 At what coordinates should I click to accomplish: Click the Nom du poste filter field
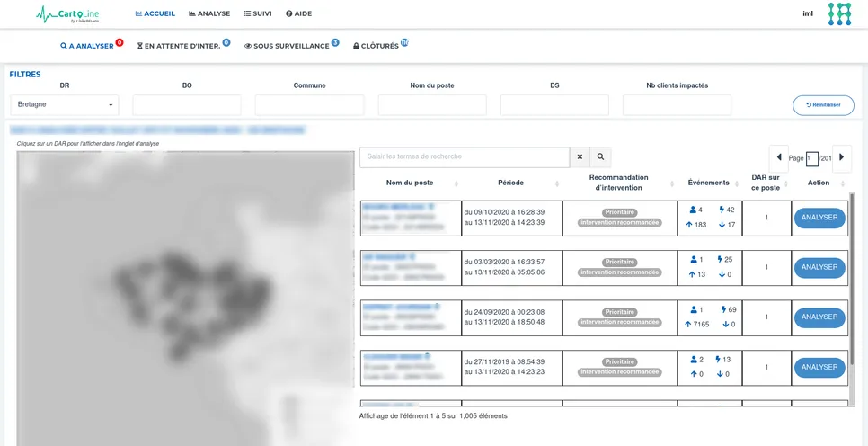click(x=432, y=104)
